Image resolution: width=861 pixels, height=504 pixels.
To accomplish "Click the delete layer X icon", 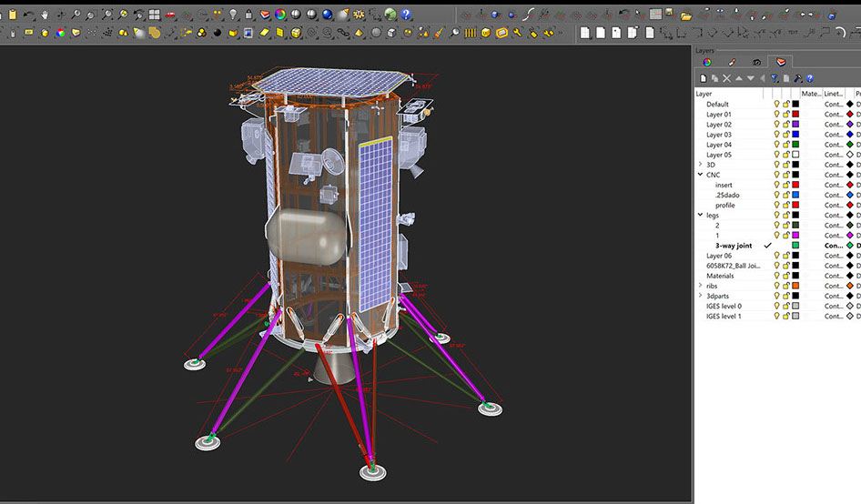I will coord(726,79).
